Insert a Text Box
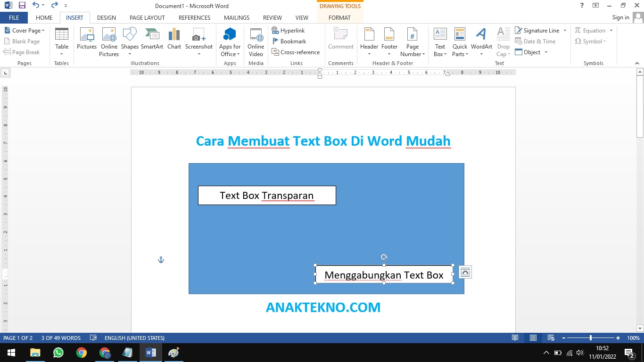The image size is (644, 362). [440, 42]
